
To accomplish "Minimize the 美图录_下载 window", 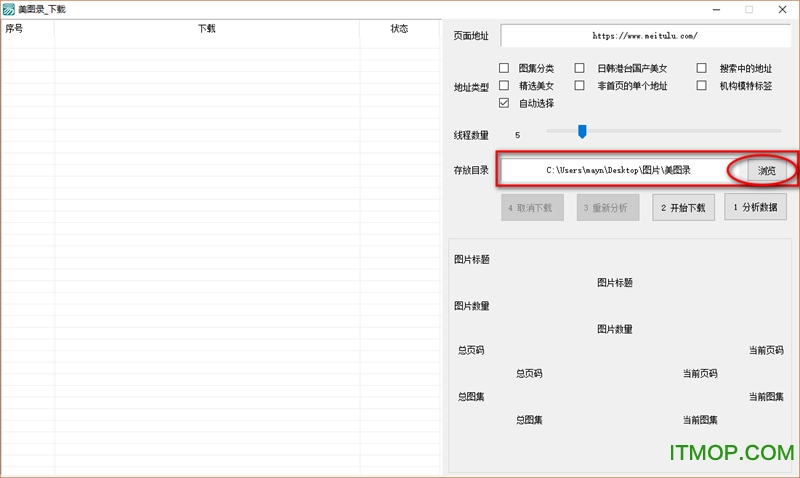I will click(716, 9).
